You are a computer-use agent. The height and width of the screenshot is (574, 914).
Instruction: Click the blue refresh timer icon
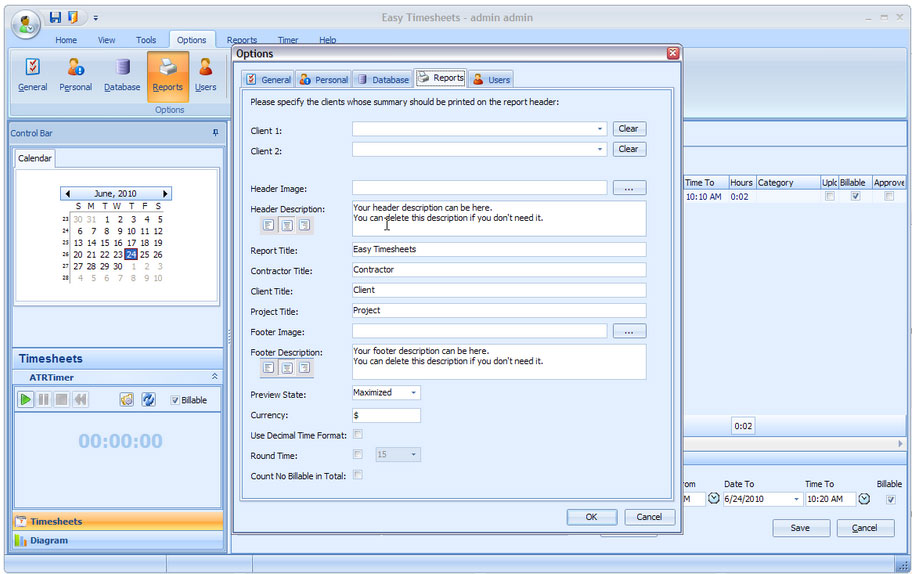tap(149, 400)
